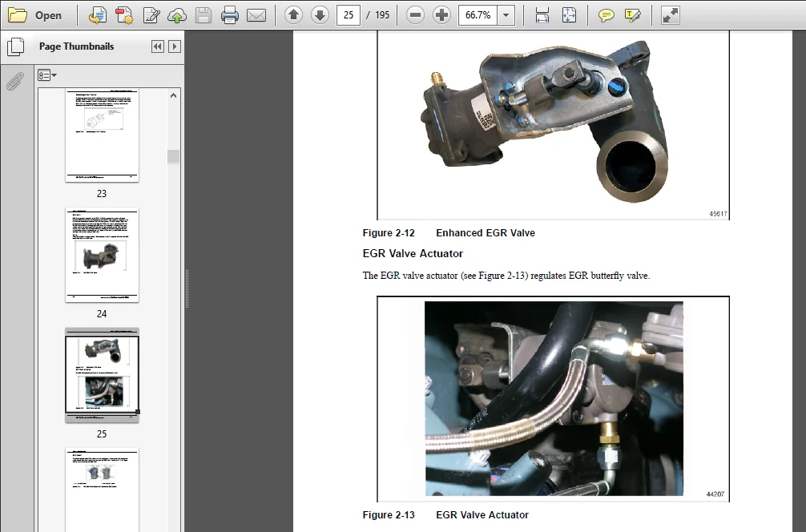Image resolution: width=806 pixels, height=532 pixels.
Task: Open the zoom level dropdown arrow
Action: click(x=506, y=15)
